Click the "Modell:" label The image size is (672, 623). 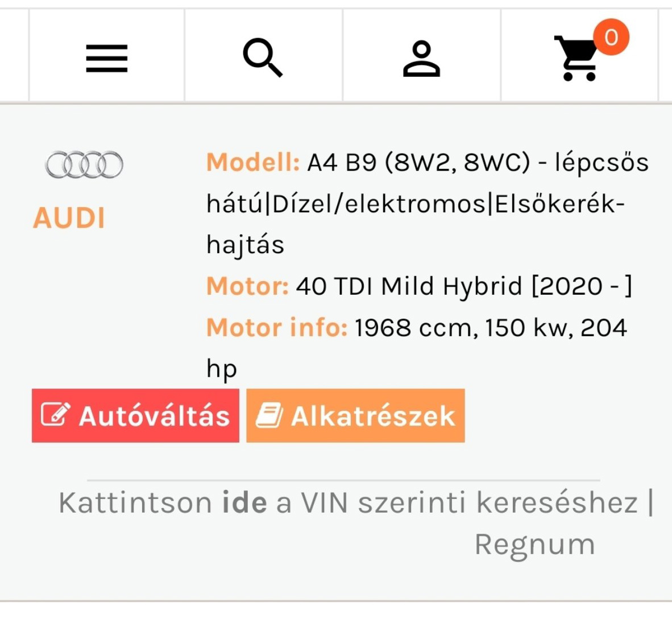click(252, 163)
